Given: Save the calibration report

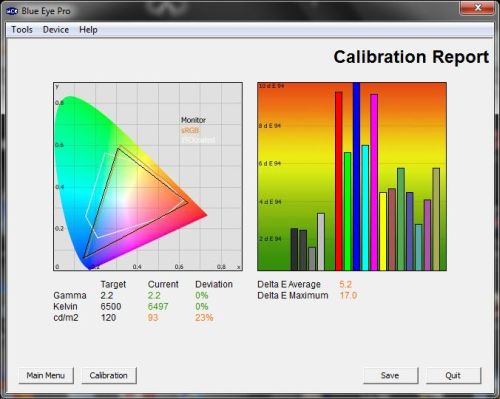Looking at the screenshot, I should coord(390,376).
